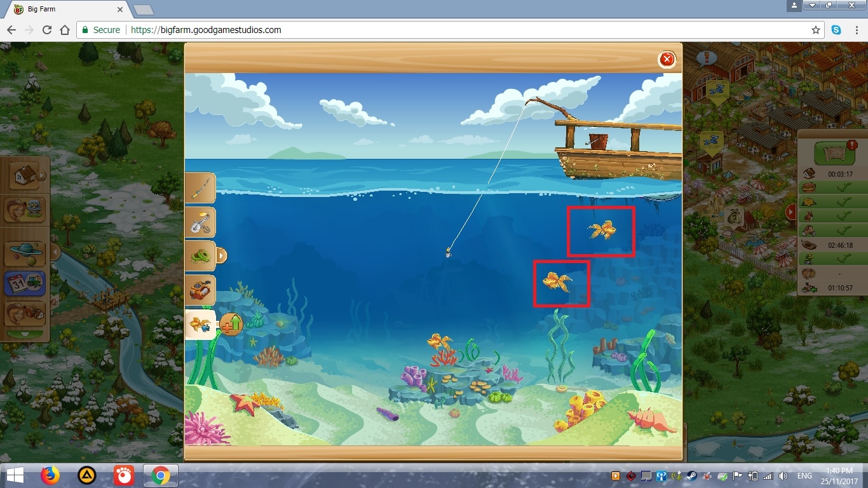Click the red right arrow beside task panel
Screen dimensions: 868x488
pos(791,212)
